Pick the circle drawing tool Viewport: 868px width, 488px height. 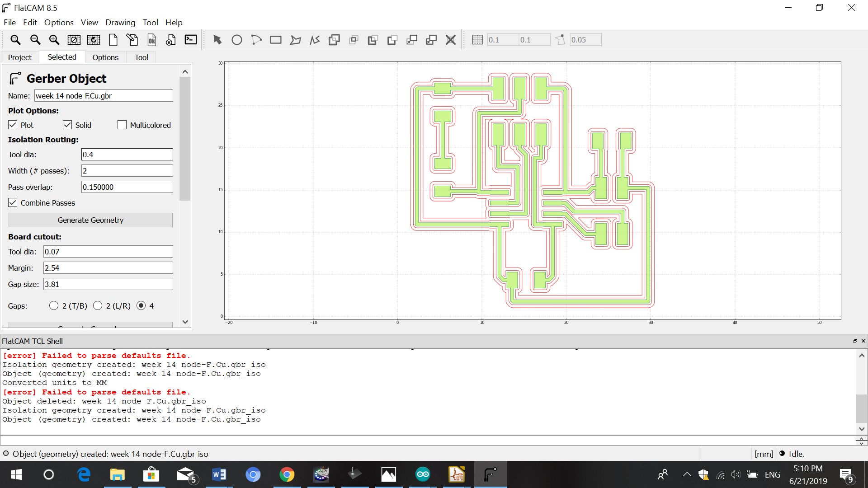(x=236, y=40)
